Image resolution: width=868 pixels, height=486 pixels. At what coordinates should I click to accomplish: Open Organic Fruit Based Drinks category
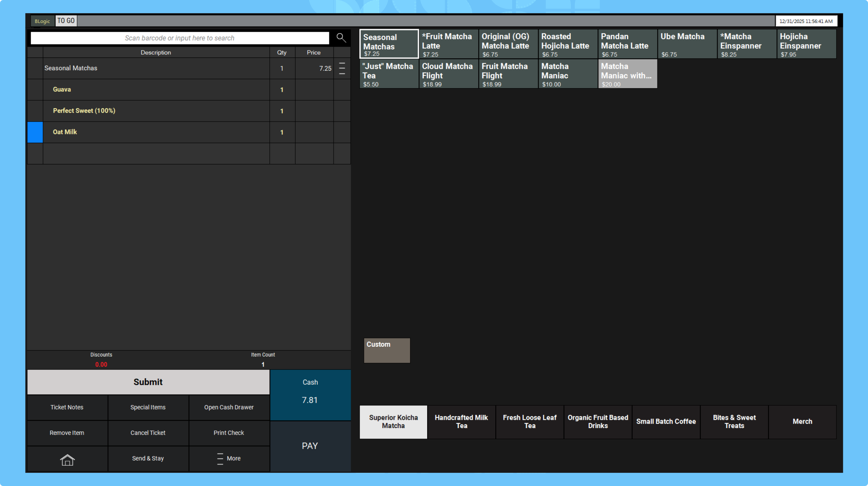pos(598,422)
